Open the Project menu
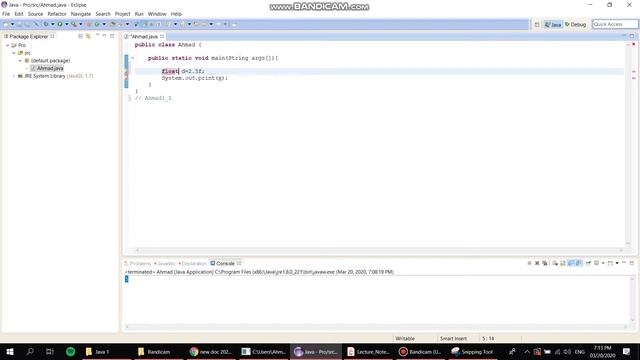Image resolution: width=640 pixels, height=360 pixels. (122, 14)
